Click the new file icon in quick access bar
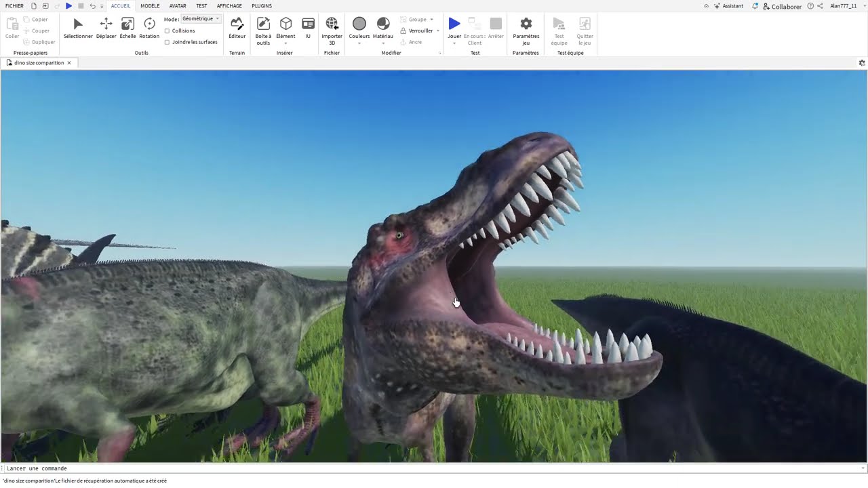This screenshot has height=488, width=868. tap(34, 6)
